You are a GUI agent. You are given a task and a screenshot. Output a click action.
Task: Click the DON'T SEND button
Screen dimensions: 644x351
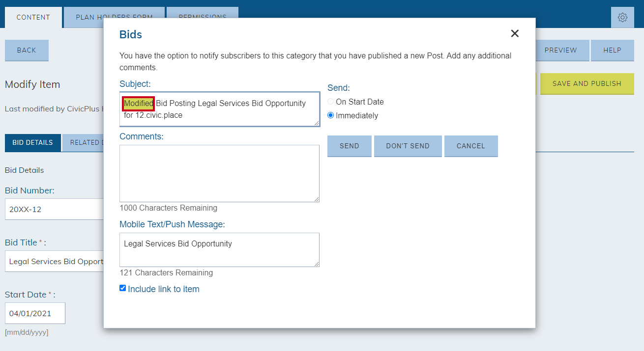408,146
